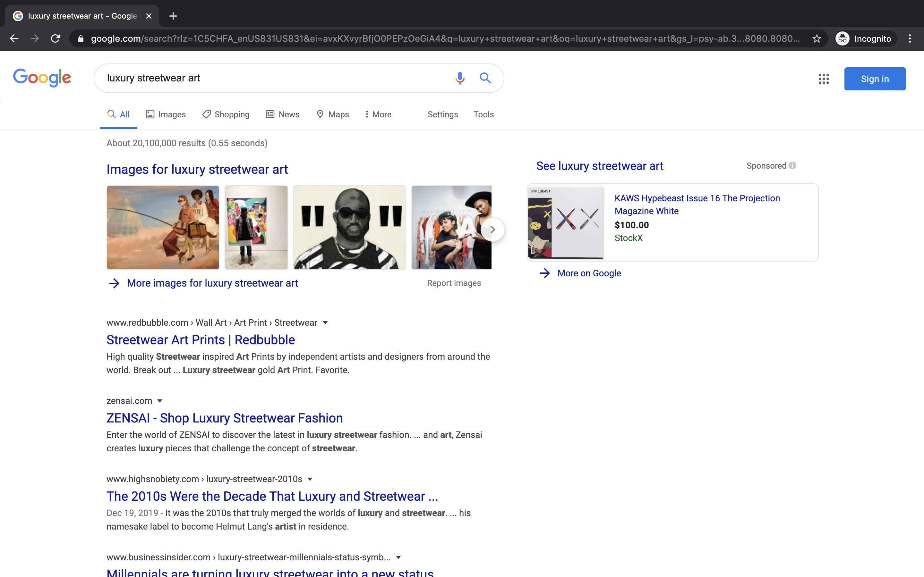Image resolution: width=924 pixels, height=577 pixels.
Task: Expand the zensai.com result dropdown arrow
Action: (160, 401)
